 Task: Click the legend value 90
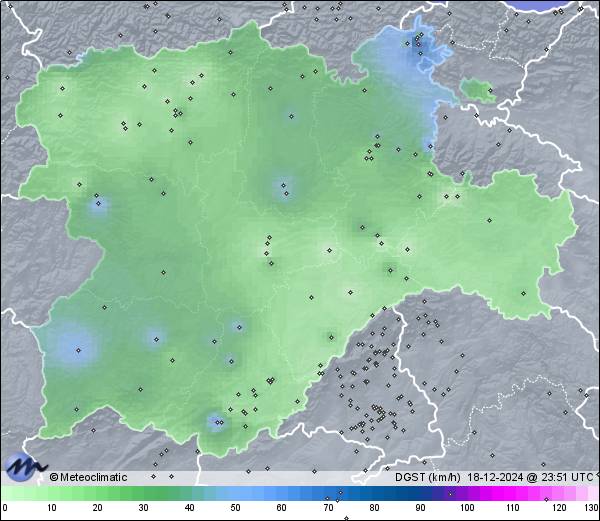pyautogui.click(x=420, y=508)
